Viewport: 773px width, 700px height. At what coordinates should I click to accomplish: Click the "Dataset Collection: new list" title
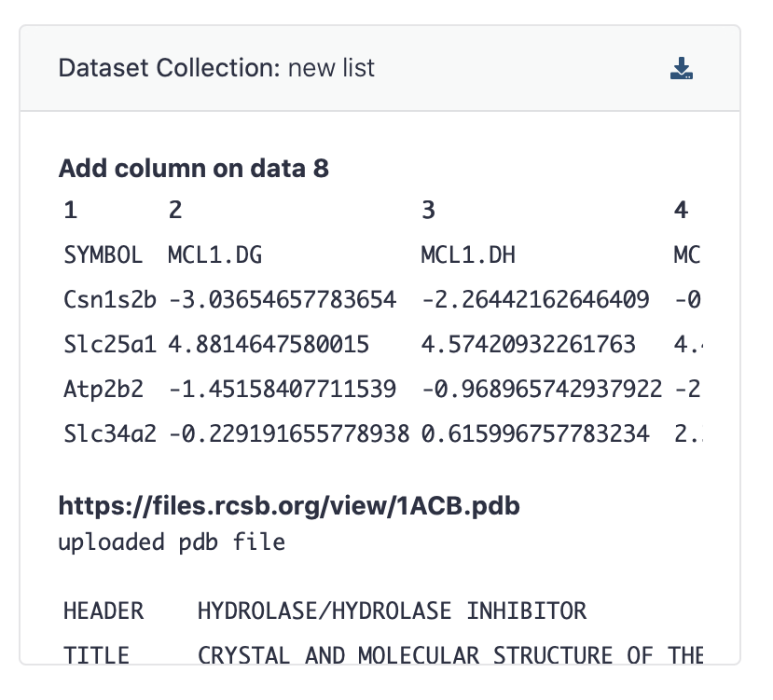[x=216, y=68]
